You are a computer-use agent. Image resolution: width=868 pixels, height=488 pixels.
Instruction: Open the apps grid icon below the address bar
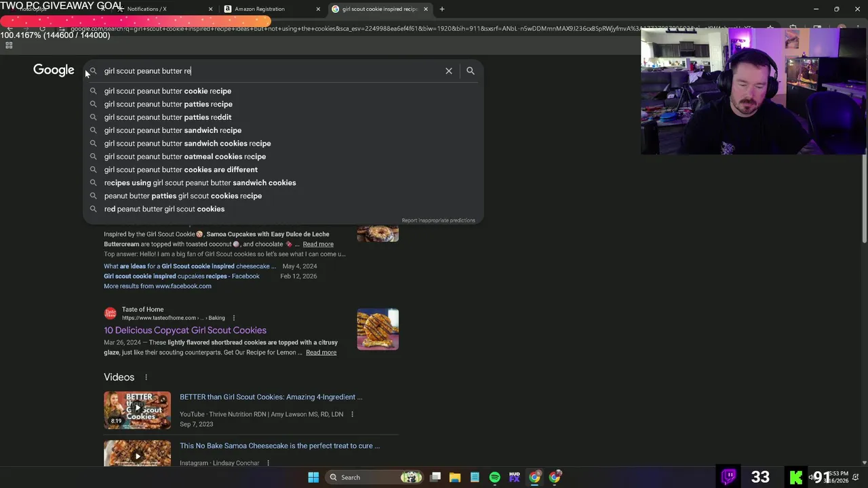coord(9,45)
